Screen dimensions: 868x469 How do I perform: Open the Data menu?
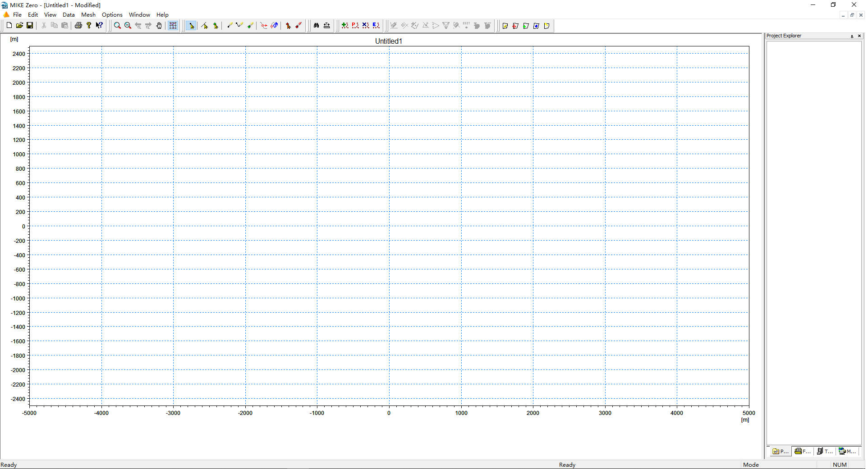coord(69,15)
